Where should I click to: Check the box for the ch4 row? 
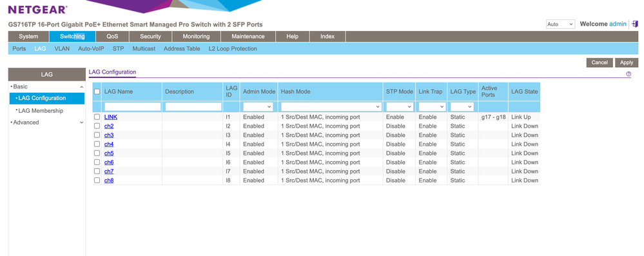(97, 144)
